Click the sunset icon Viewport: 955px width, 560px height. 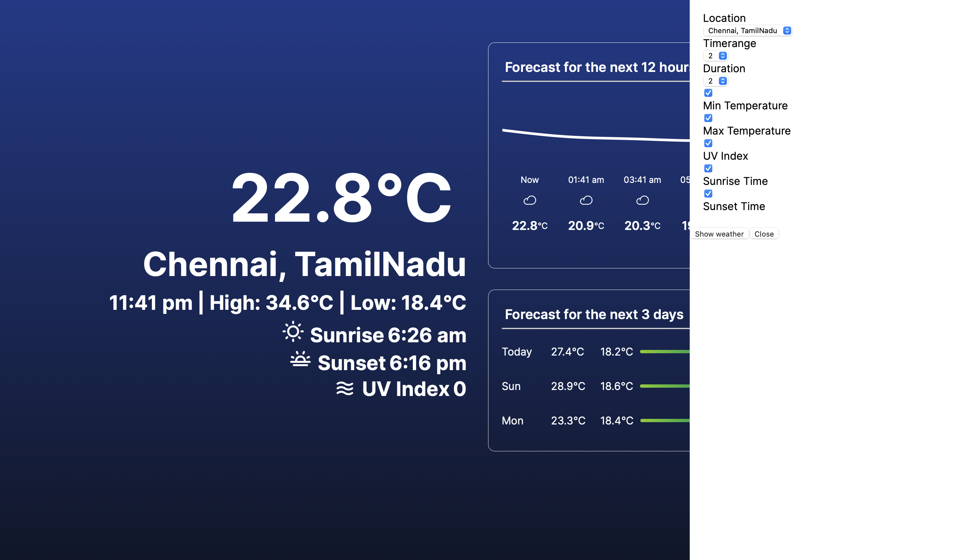click(300, 359)
